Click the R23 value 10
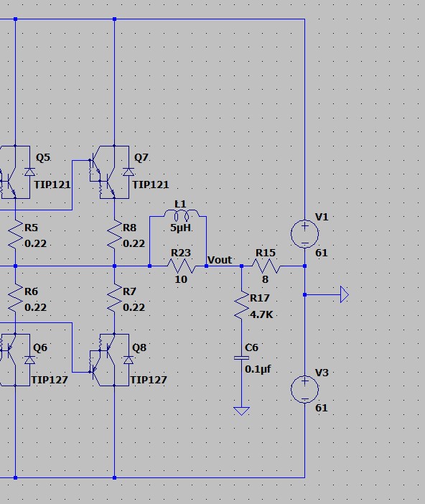This screenshot has width=425, height=504. coord(181,279)
